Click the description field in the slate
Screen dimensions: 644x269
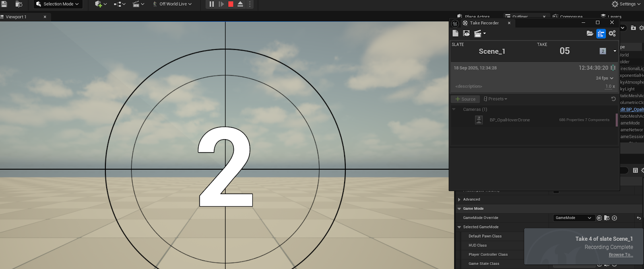469,86
